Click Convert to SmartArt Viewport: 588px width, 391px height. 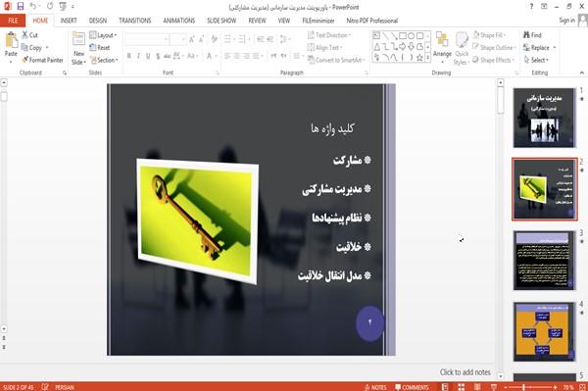point(335,60)
